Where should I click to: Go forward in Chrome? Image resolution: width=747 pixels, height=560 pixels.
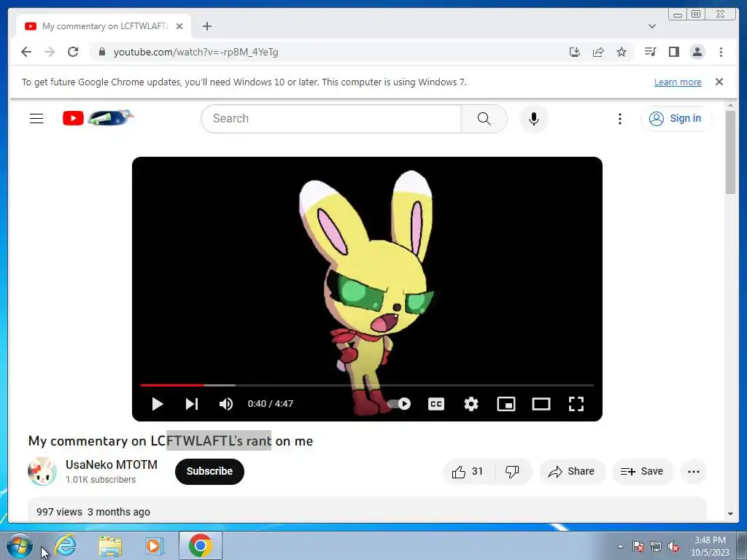(50, 52)
